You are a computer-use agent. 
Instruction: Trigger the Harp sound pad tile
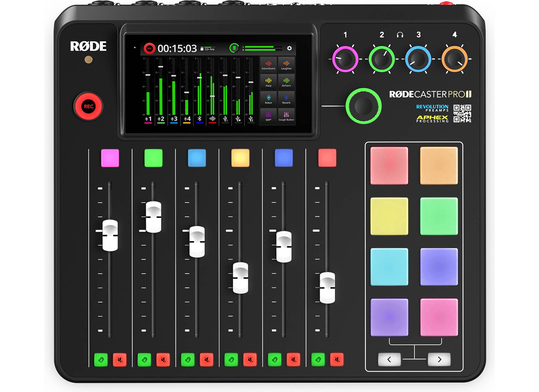coord(268,82)
